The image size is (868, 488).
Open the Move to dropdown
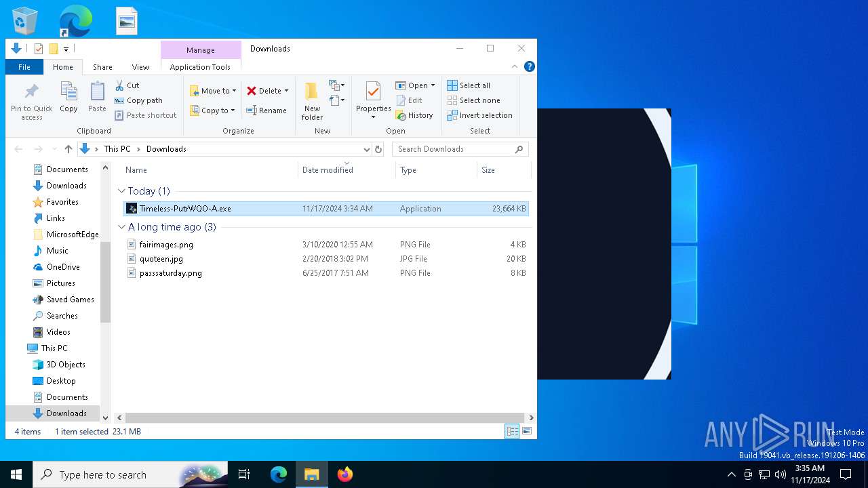[x=213, y=91]
